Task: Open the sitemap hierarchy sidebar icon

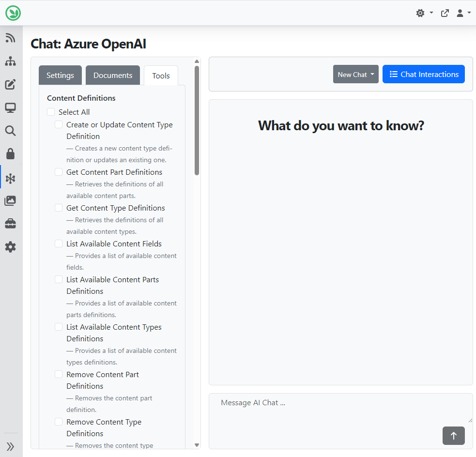Action: 10,61
